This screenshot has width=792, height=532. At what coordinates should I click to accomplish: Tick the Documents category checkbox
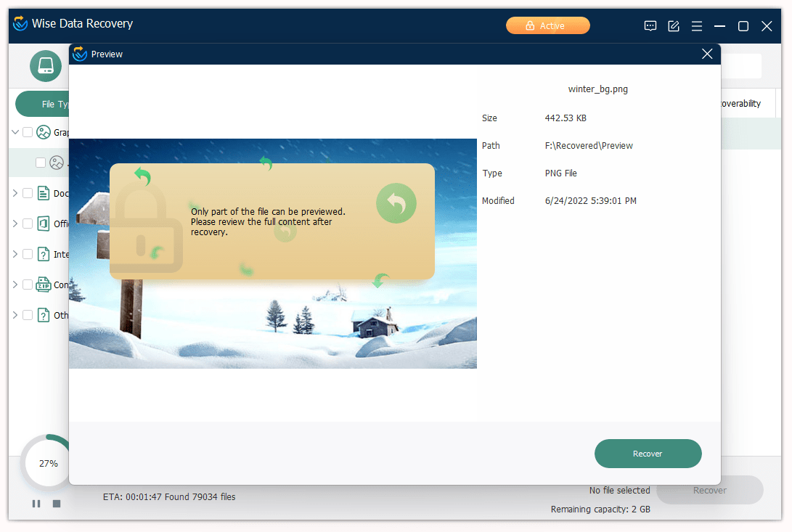click(x=28, y=193)
